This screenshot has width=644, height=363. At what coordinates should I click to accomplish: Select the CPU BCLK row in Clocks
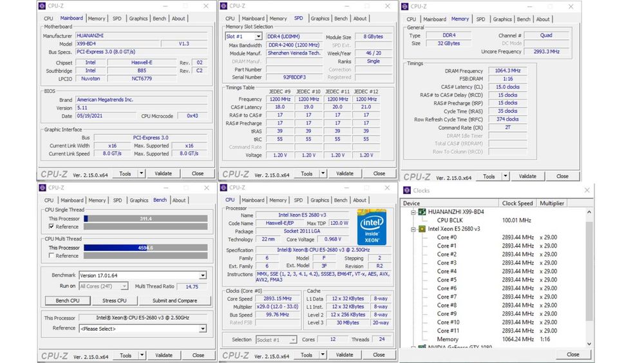click(450, 221)
